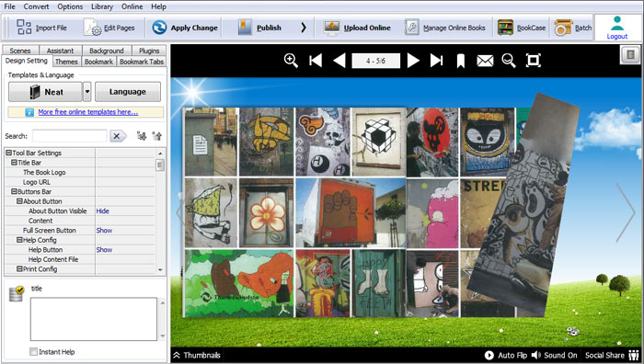Click the settings Search field
Viewport: 644px width, 364px height.
tap(69, 136)
